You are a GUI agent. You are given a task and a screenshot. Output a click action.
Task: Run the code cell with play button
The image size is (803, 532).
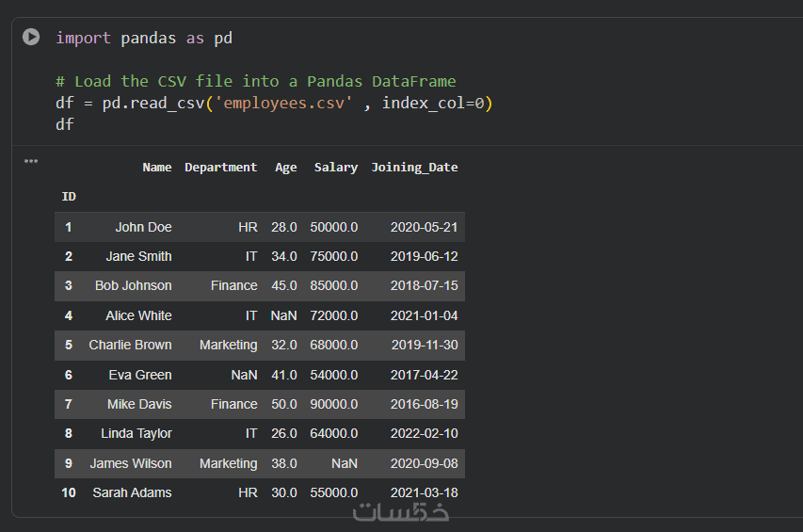pos(31,37)
